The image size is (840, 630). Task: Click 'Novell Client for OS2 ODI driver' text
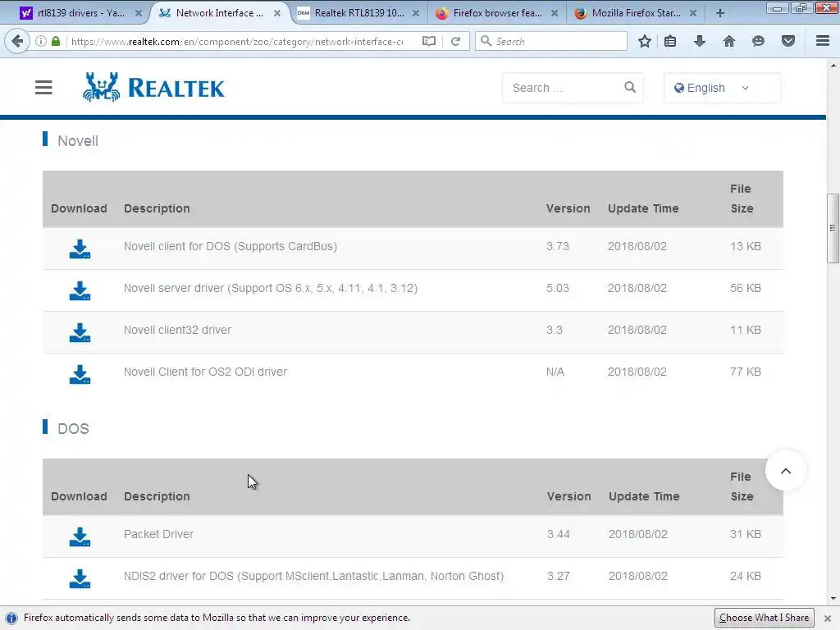pyautogui.click(x=205, y=372)
